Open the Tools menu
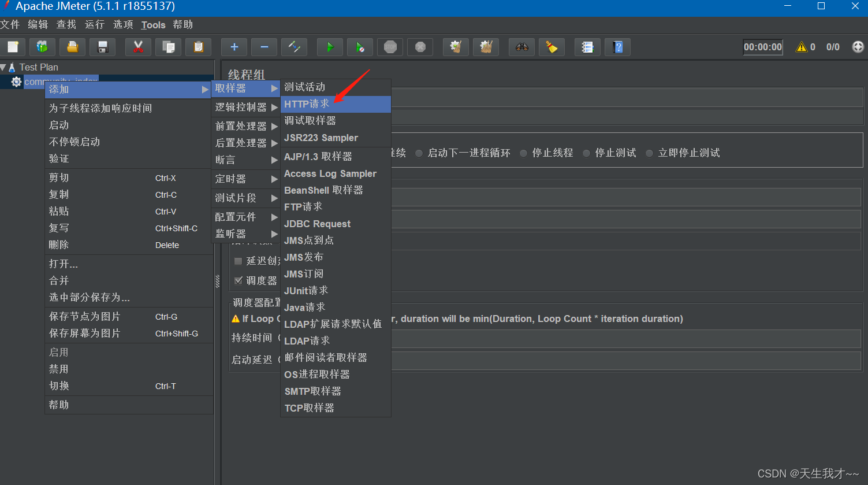868x485 pixels. 153,25
